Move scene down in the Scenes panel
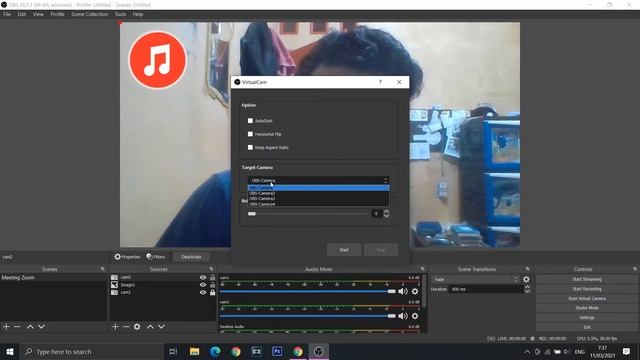Screen dimensions: 640x360 point(41,327)
